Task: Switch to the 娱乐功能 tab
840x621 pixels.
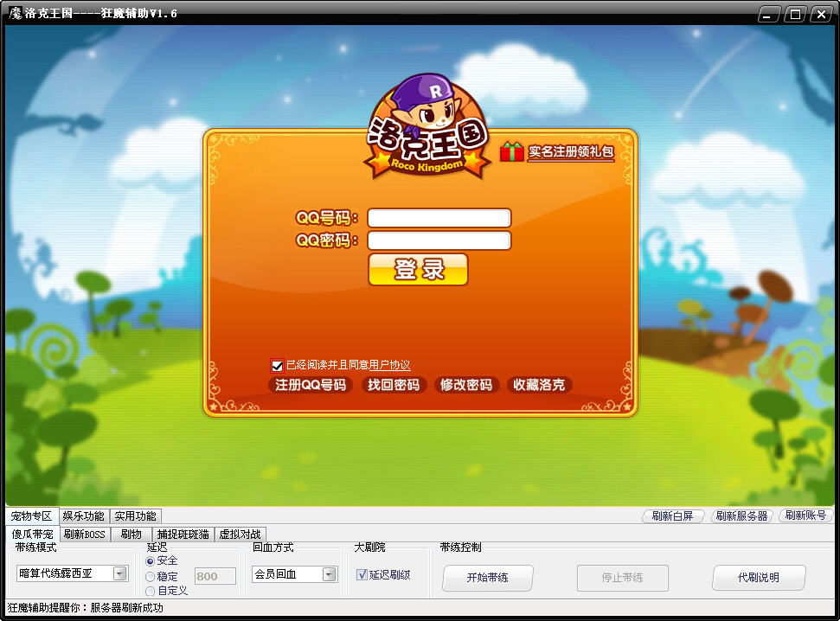Action: pos(84,516)
